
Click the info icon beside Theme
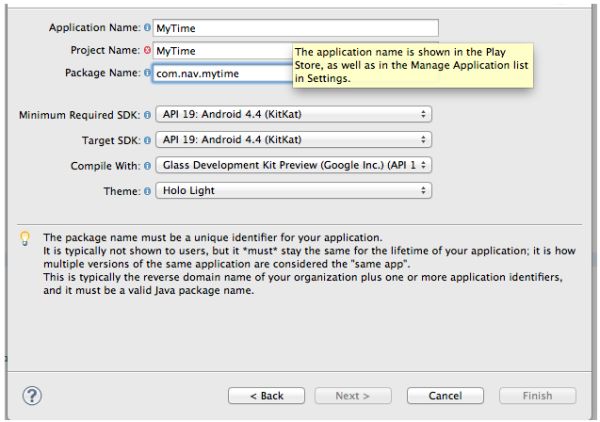coord(147,190)
